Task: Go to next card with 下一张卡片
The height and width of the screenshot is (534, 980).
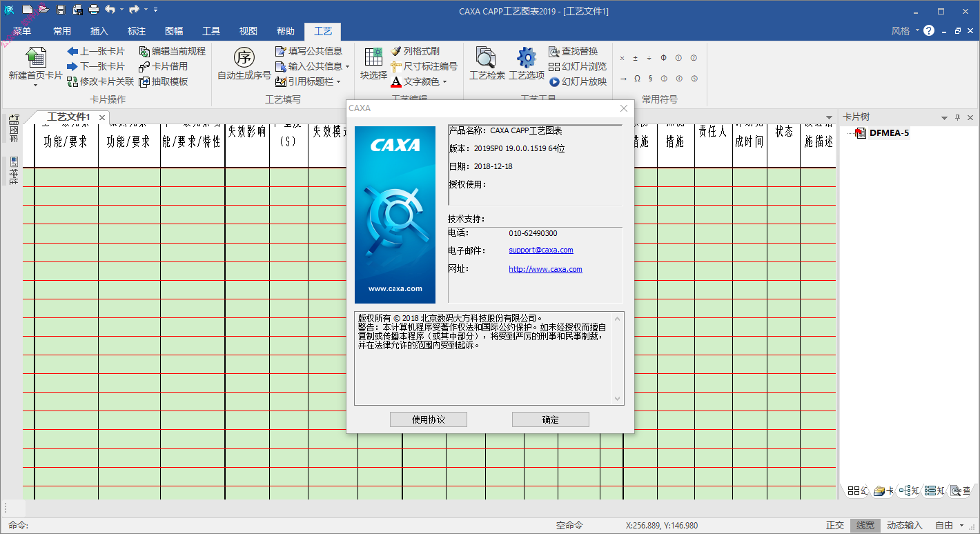Action: (96, 66)
